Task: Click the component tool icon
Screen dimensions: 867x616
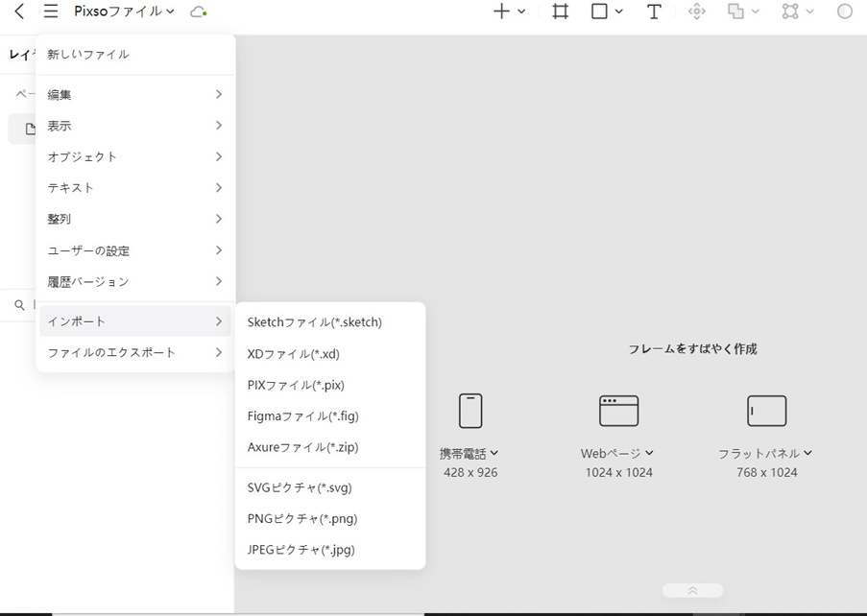Action: point(697,12)
